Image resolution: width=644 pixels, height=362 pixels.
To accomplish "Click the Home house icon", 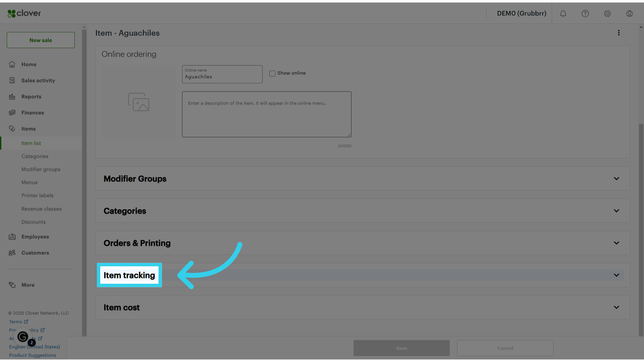I will click(12, 64).
